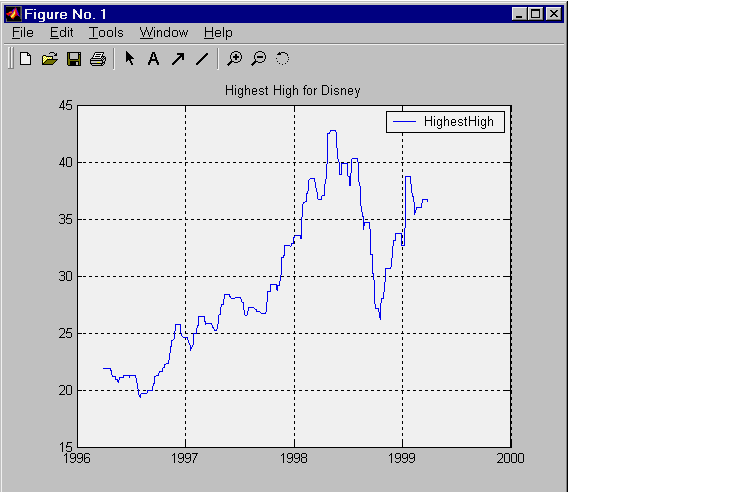The width and height of the screenshot is (740, 492).
Task: Click the x-axis label 1996
Action: point(77,459)
